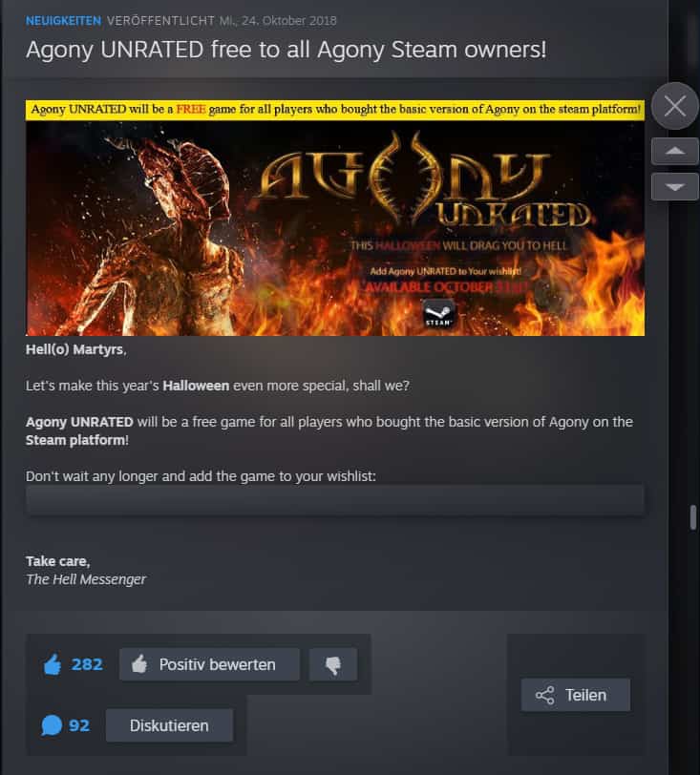Viewport: 700px width, 775px height.
Task: Open the discussion via Diskutieren
Action: pos(169,725)
